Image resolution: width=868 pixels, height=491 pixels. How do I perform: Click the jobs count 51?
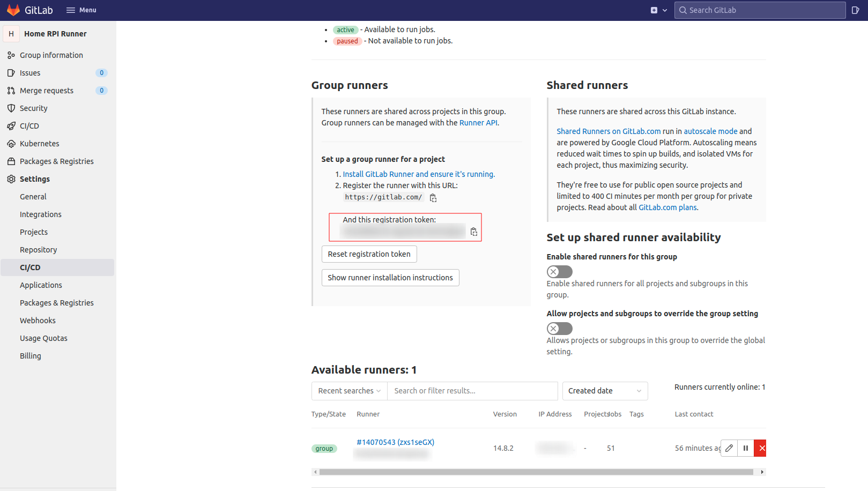(x=611, y=448)
